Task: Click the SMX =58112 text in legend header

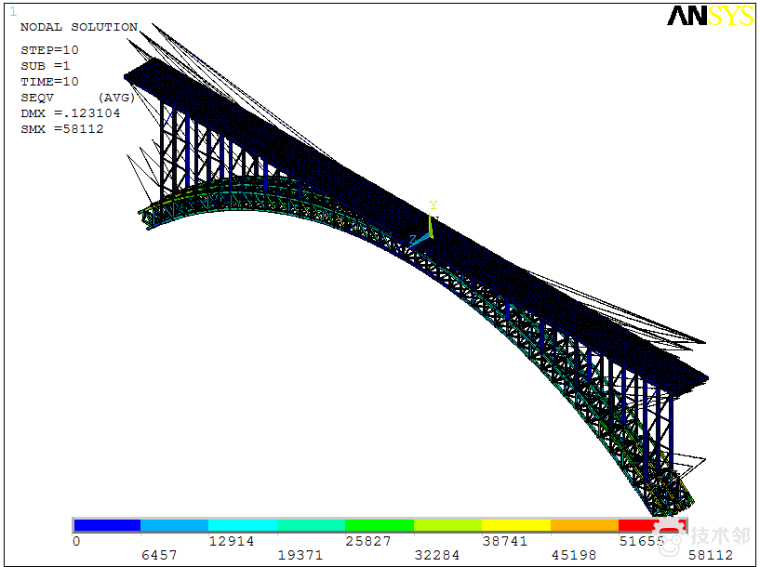Action: coord(62,129)
